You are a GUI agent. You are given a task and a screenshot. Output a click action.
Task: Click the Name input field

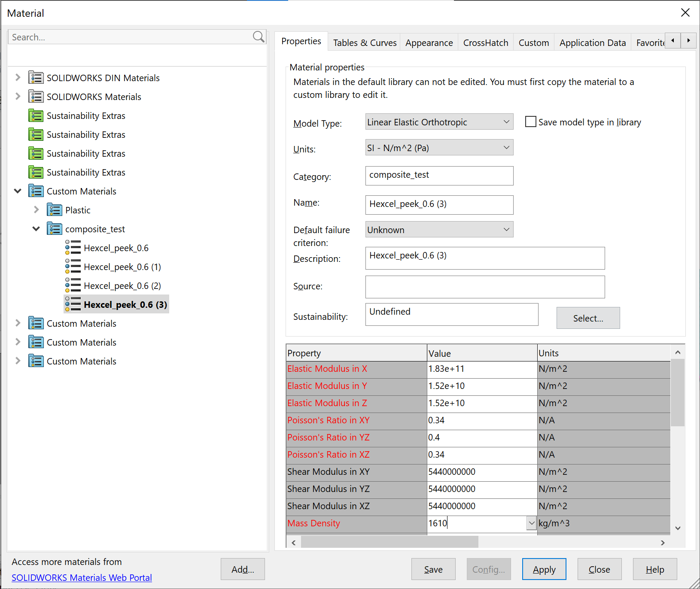point(439,205)
